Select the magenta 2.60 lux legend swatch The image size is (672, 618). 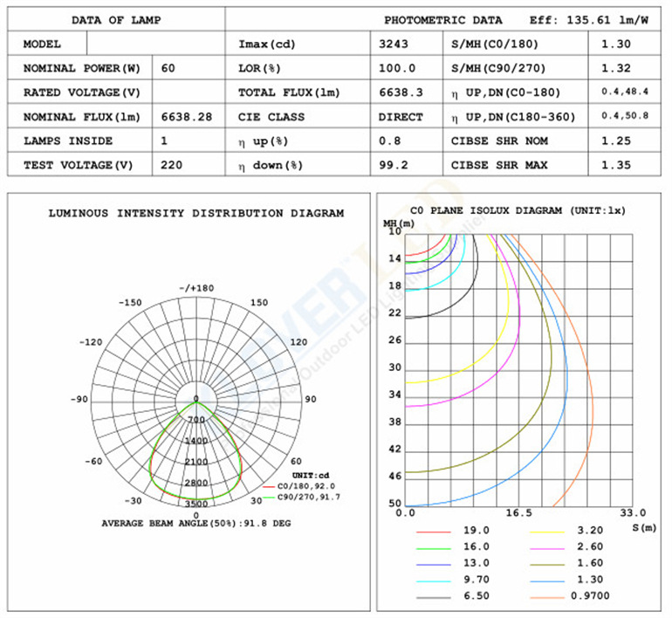pos(547,548)
